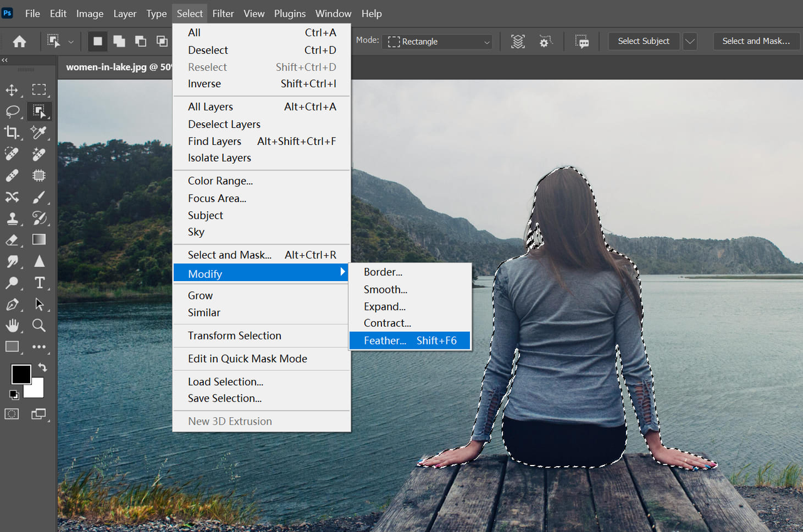Select the Eyedropper tool
The width and height of the screenshot is (803, 532).
(39, 132)
